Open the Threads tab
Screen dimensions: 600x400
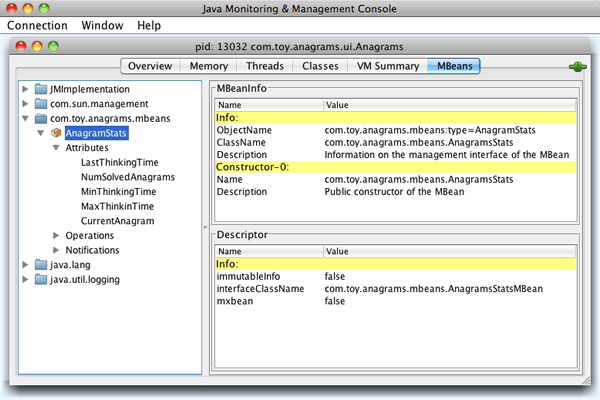pyautogui.click(x=265, y=66)
